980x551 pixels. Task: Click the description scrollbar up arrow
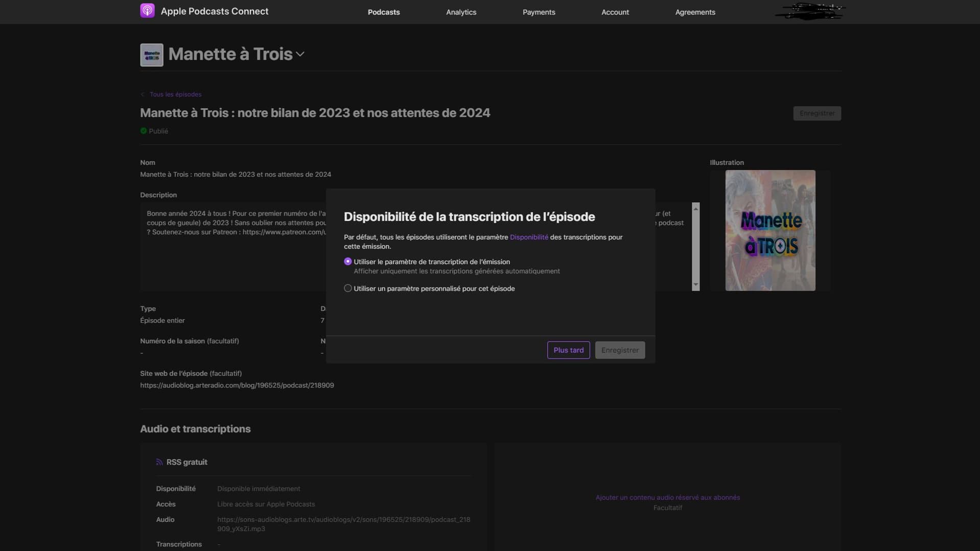[695, 208]
